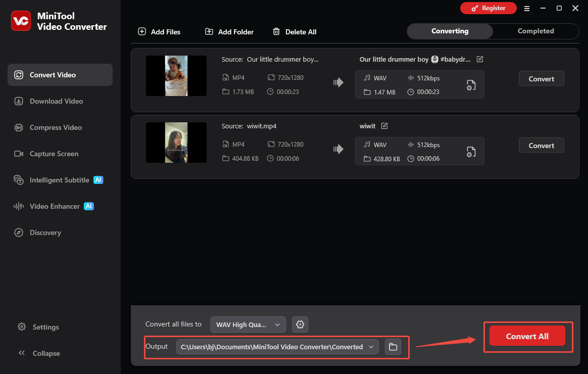Open output format settings for wiwit file

(471, 152)
